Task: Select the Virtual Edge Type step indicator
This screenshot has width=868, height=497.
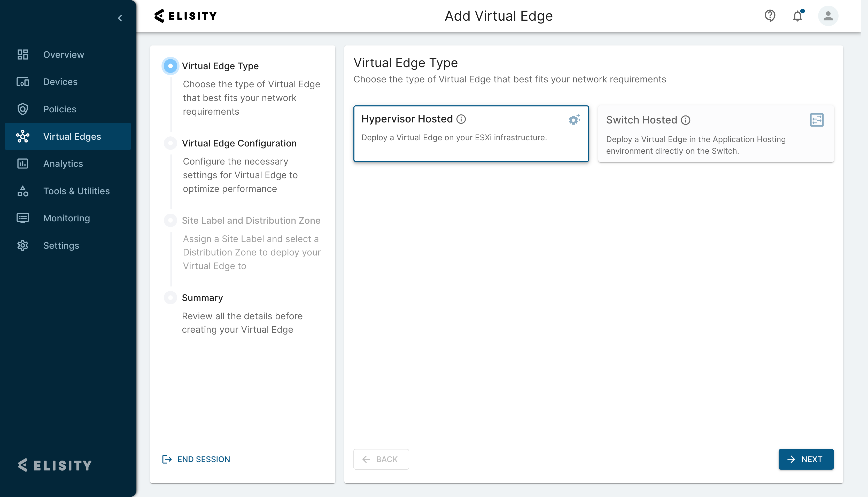Action: (x=170, y=66)
